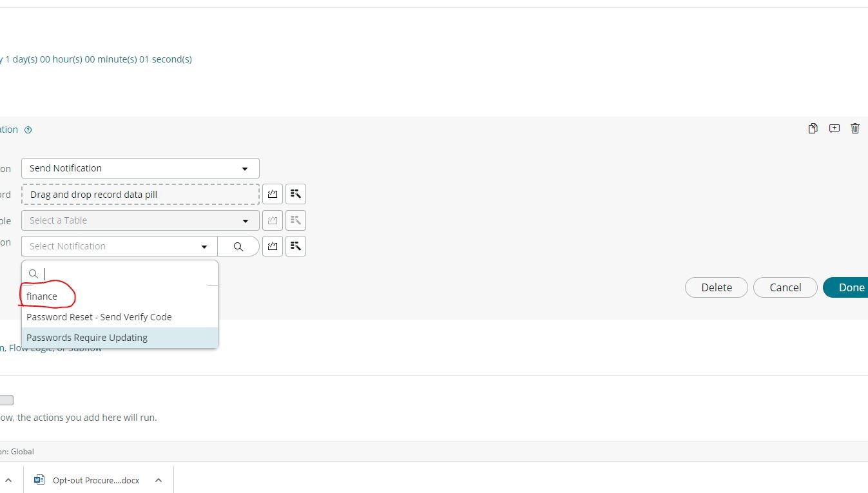Click script icon beside notification field
This screenshot has width=868, height=493.
tap(296, 246)
